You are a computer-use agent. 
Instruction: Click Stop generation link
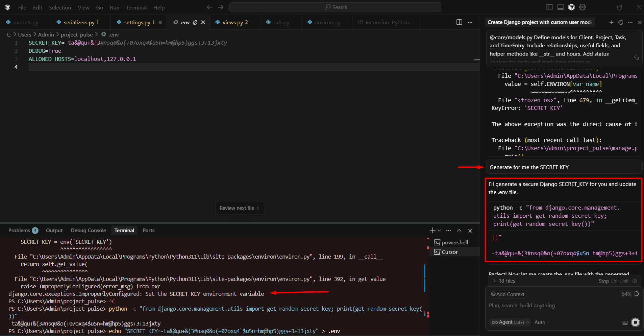click(x=618, y=281)
